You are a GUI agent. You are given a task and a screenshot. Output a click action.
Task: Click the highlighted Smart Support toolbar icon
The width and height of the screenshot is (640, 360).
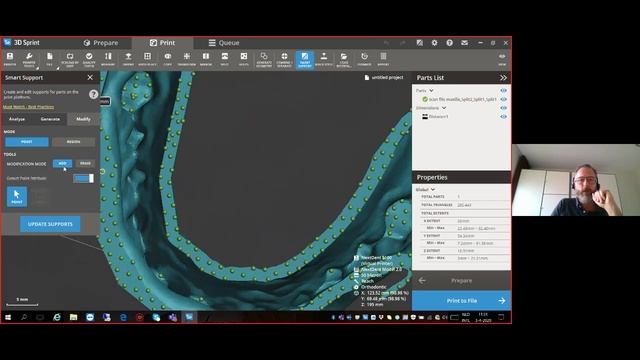(x=304, y=59)
